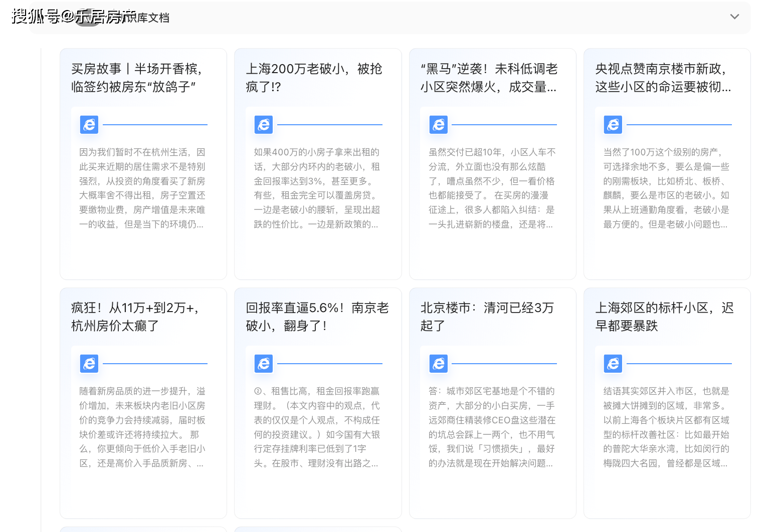
Task: Click summary text starting 答：城市郊区宅基地
Action: click(492, 427)
